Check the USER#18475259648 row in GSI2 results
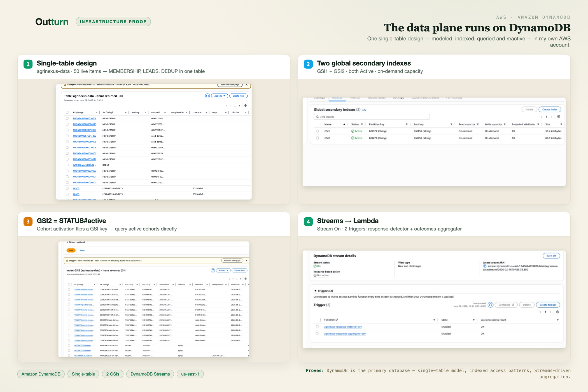 coord(69,356)
